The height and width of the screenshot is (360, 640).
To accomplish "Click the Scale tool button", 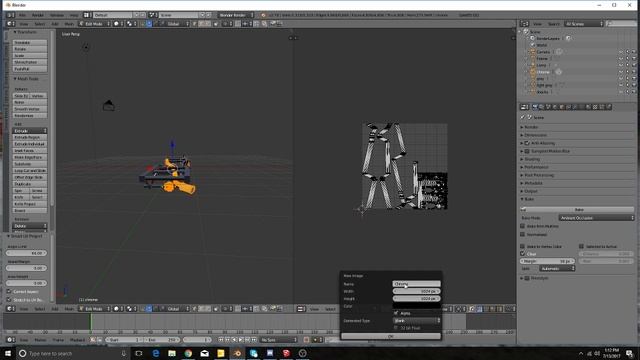I will [x=30, y=56].
